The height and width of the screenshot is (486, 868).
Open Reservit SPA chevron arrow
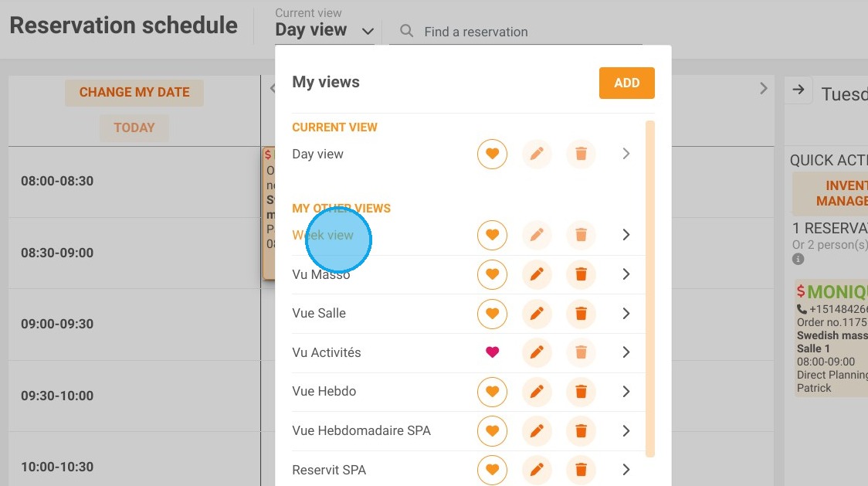[626, 470]
